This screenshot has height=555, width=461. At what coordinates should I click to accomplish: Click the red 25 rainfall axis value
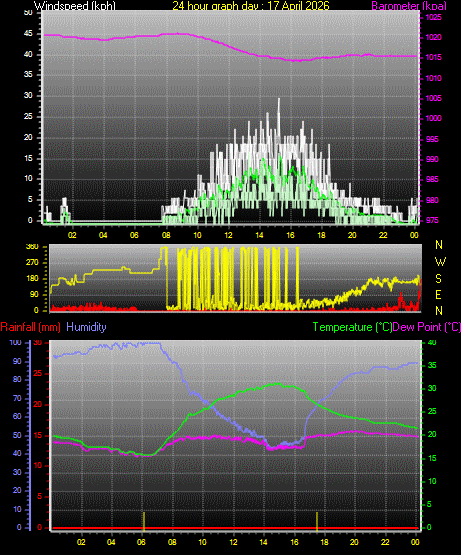[x=38, y=373]
